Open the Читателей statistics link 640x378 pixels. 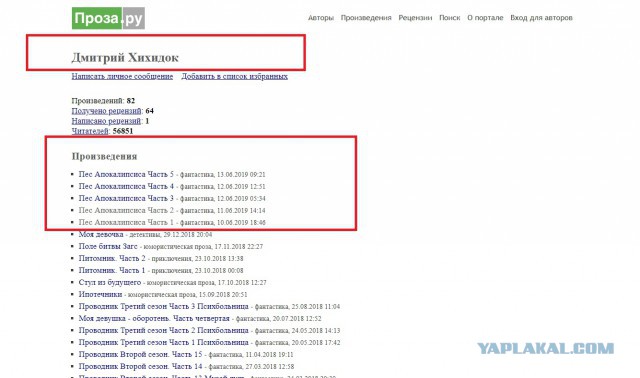point(90,131)
